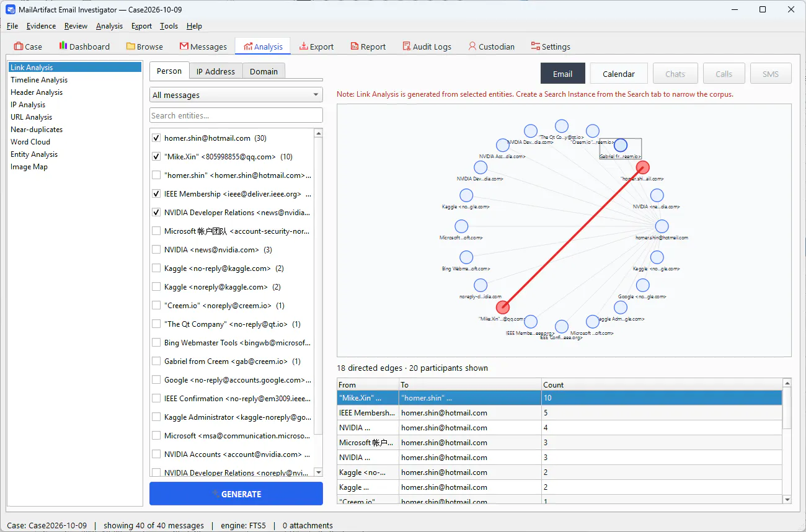The width and height of the screenshot is (806, 532).
Task: Open the Tools menu
Action: [169, 26]
